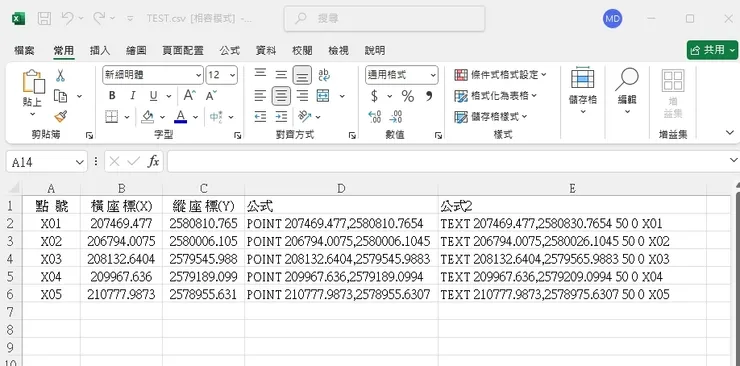This screenshot has height=366, width=740.
Task: Toggle Align Left button
Action: click(x=260, y=96)
